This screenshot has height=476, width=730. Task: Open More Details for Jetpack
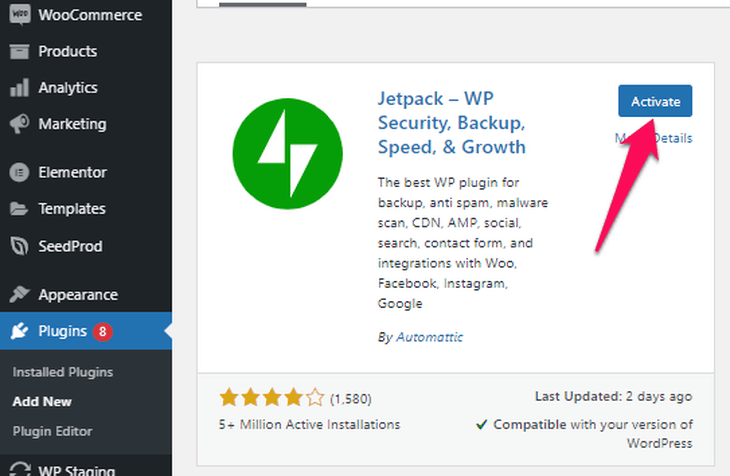pyautogui.click(x=654, y=138)
